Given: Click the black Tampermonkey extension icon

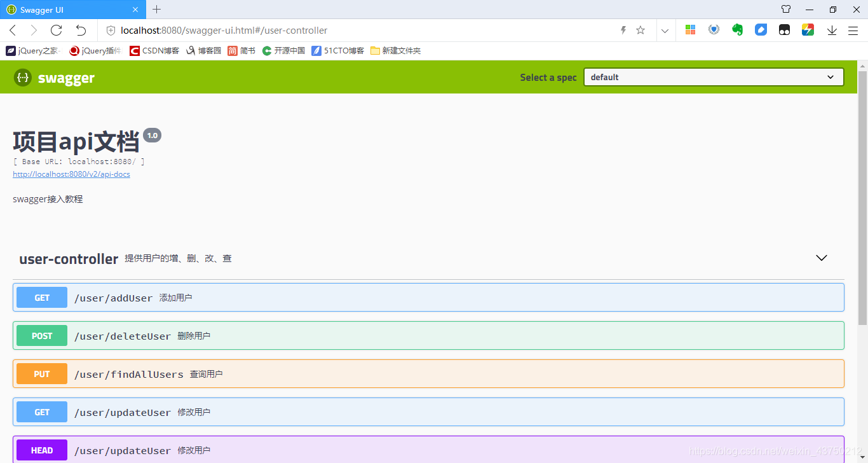Looking at the screenshot, I should [784, 30].
